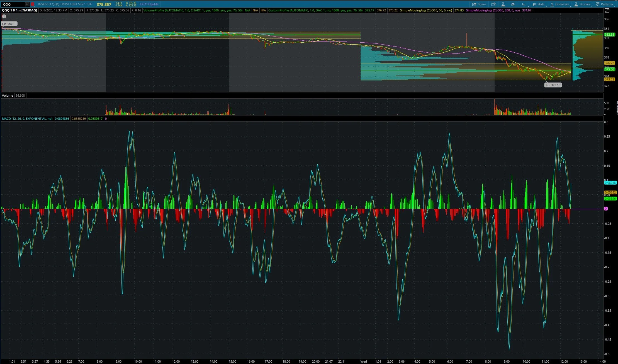
Task: Open the symbol dropdown arrow beside QQQ
Action: [x=27, y=4]
